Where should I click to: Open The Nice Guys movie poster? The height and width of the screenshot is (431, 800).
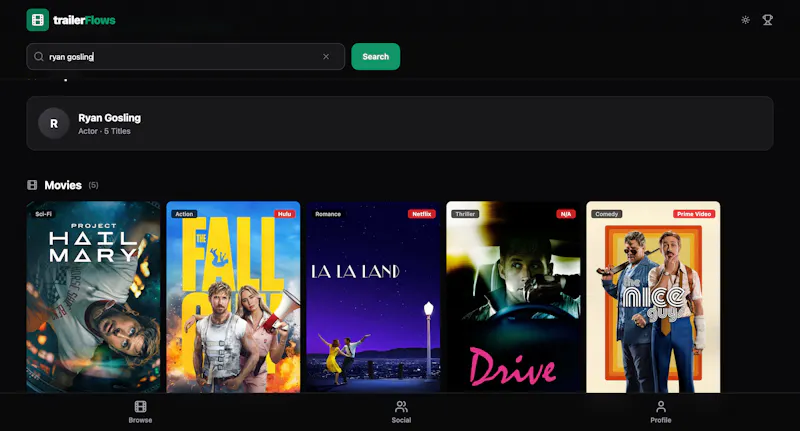click(653, 297)
